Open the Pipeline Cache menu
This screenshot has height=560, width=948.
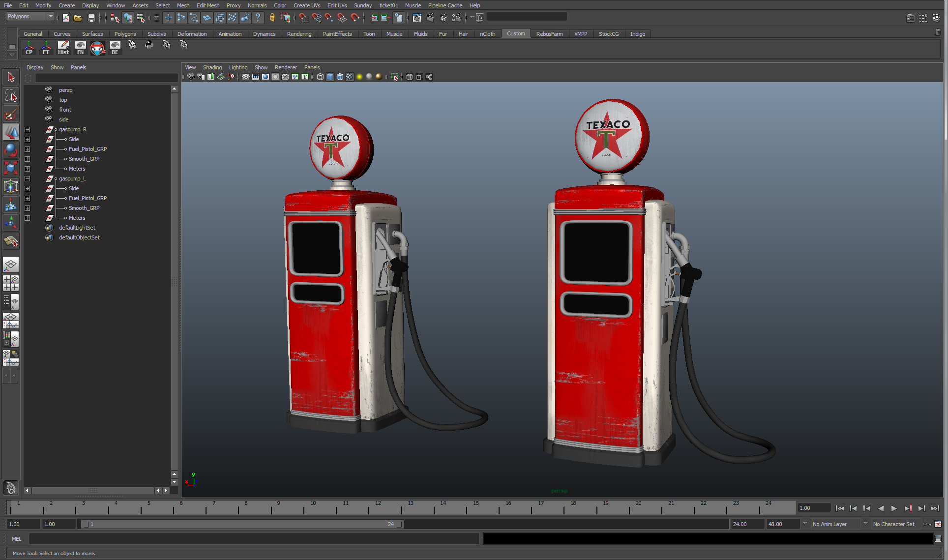pos(445,5)
